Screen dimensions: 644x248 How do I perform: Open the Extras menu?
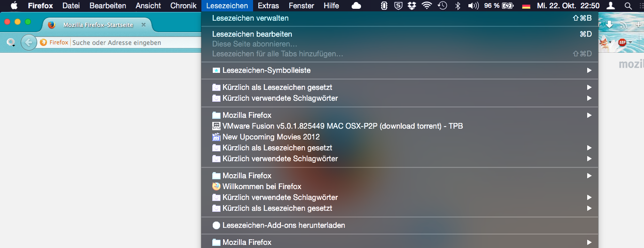click(269, 6)
